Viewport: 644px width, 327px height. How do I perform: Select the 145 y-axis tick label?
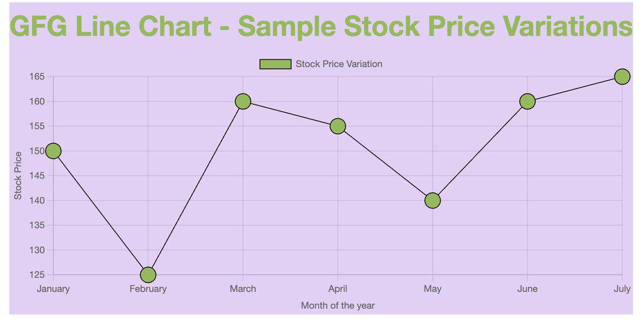tap(37, 175)
